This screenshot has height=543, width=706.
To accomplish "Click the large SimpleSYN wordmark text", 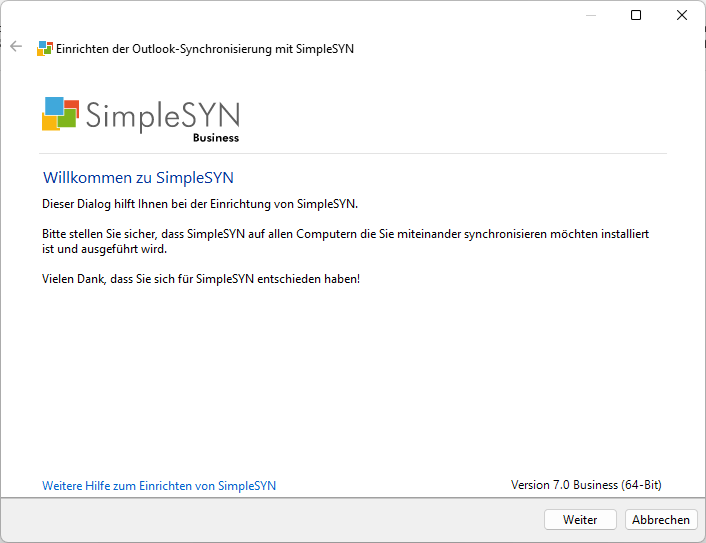I will [162, 114].
